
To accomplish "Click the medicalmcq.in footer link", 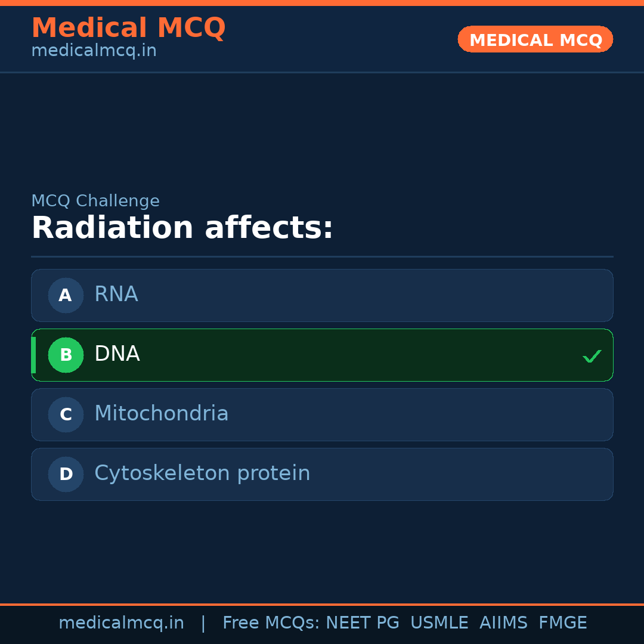I will pyautogui.click(x=121, y=622).
